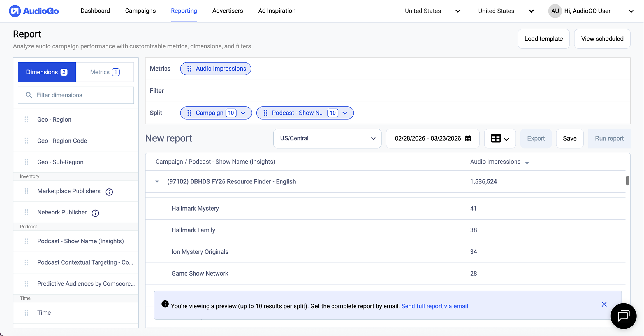The height and width of the screenshot is (336, 644).
Task: Grab drag handle for Predictive Audiences by Comscore
Action: pyautogui.click(x=26, y=284)
